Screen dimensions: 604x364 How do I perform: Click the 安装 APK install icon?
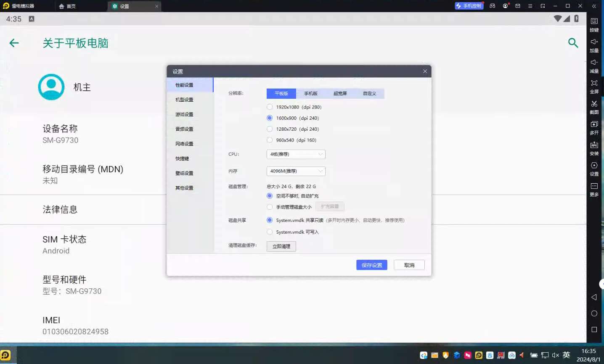point(594,145)
